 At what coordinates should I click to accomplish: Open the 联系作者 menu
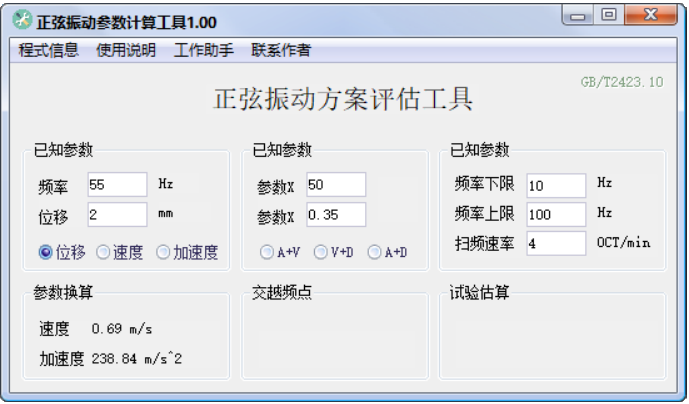coord(280,50)
